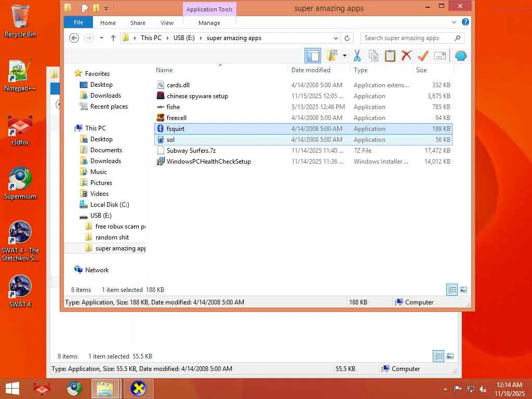This screenshot has height=399, width=532.
Task: Click the New folder quick access icon
Action: [96, 8]
